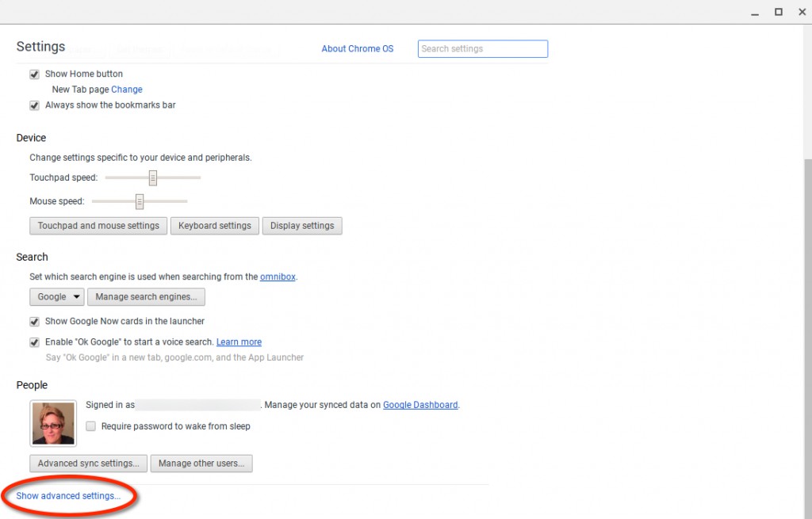Disable Show Google Now cards in launcher

34,322
